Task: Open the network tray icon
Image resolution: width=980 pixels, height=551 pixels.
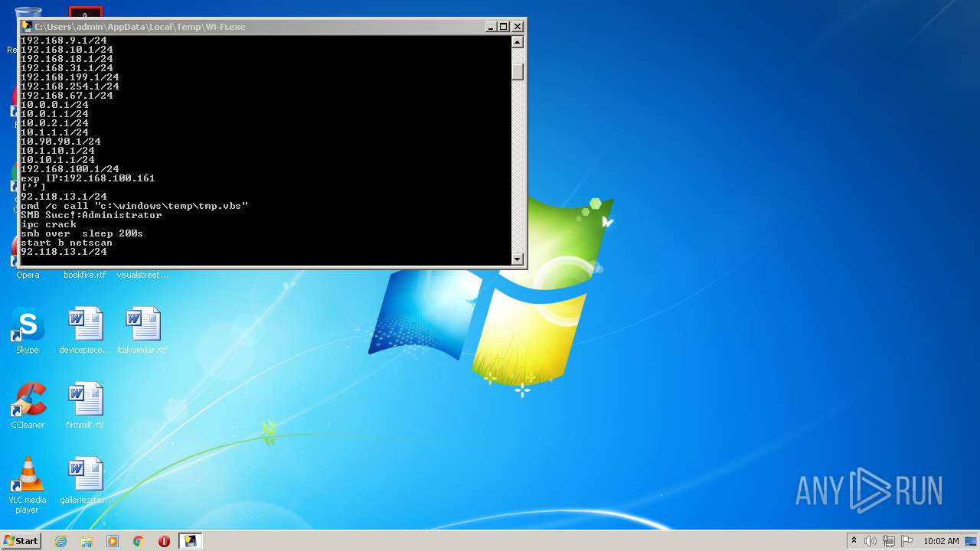Action: pyautogui.click(x=889, y=541)
